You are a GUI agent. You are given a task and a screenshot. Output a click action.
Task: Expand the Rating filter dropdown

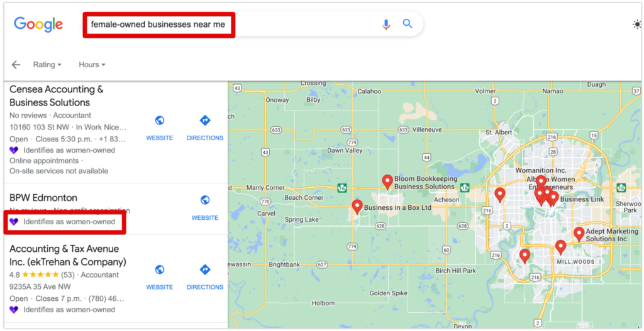coord(47,65)
